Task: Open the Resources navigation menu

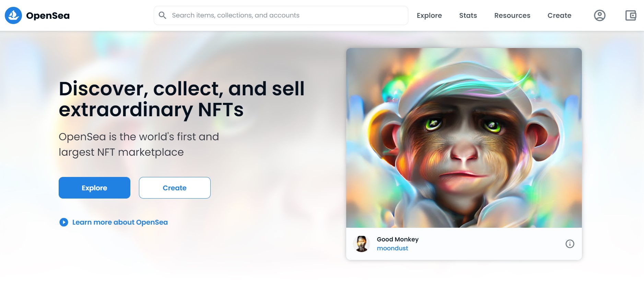Action: tap(512, 15)
